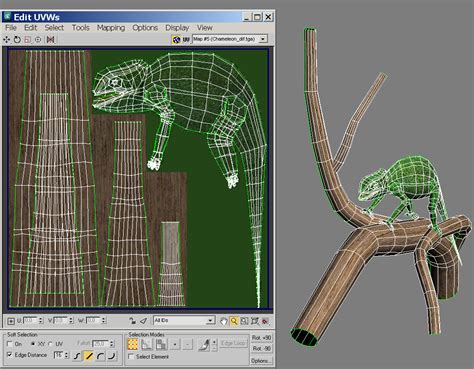Open the Tools menu
The image size is (474, 369).
(81, 28)
